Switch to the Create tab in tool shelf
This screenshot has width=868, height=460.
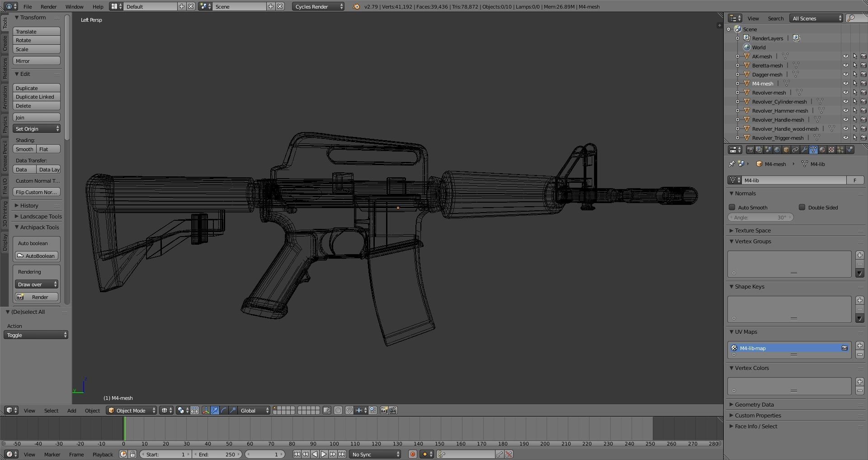(5, 43)
